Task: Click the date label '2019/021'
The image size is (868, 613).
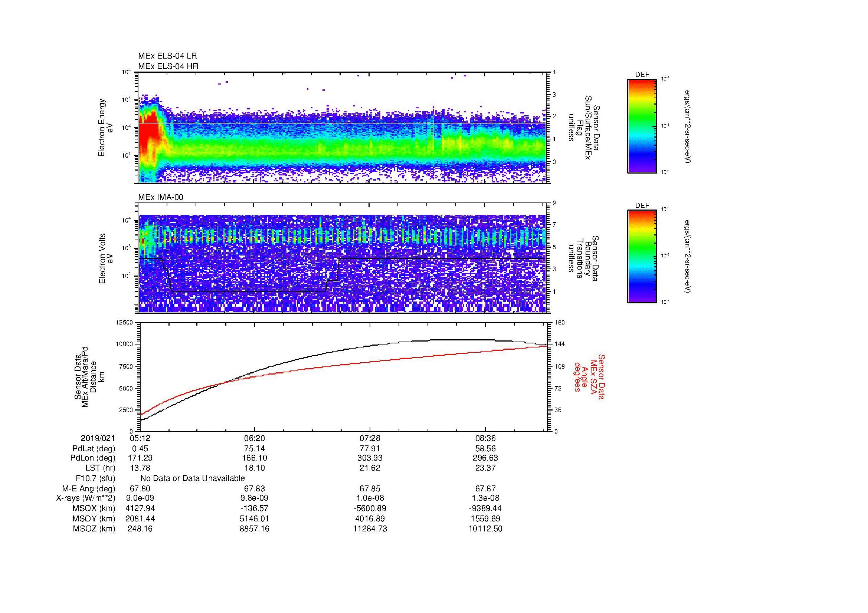Action: click(98, 438)
